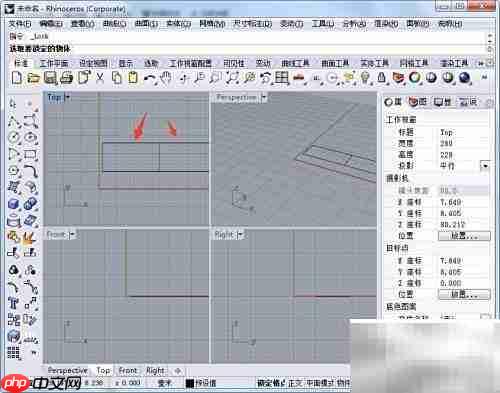The width and height of the screenshot is (500, 393).
Task: Select the Pan hand tool icon
Action: [x=166, y=78]
